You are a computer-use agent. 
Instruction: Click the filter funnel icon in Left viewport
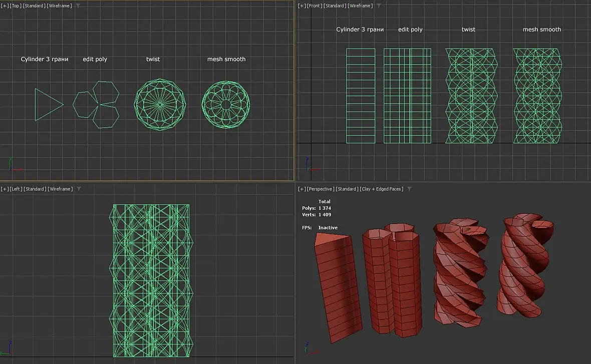pyautogui.click(x=79, y=189)
